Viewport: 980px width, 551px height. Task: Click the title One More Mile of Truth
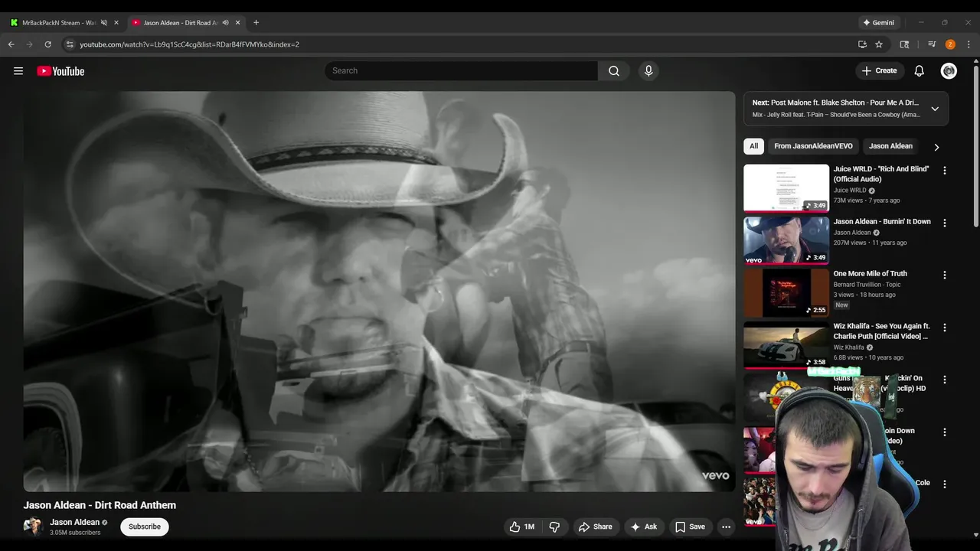pyautogui.click(x=871, y=273)
